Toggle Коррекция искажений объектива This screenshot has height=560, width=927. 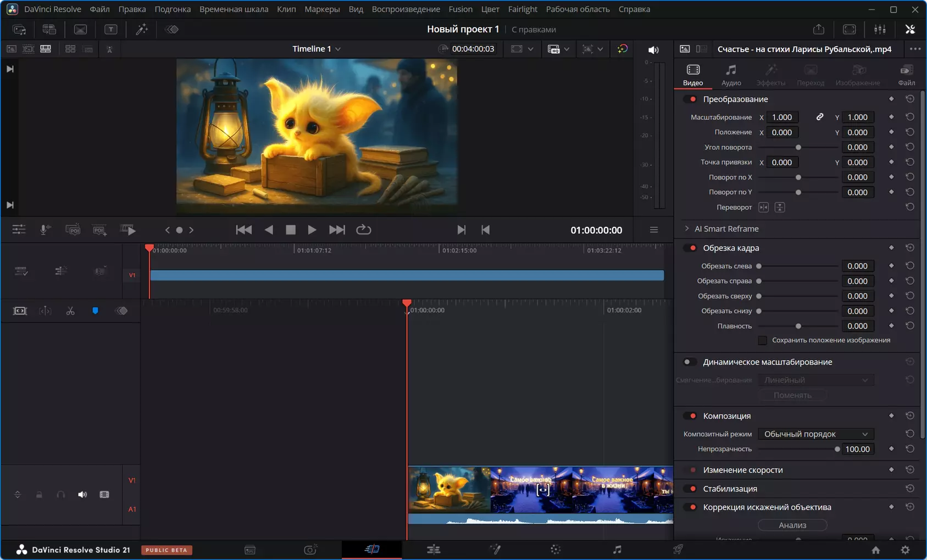click(690, 507)
